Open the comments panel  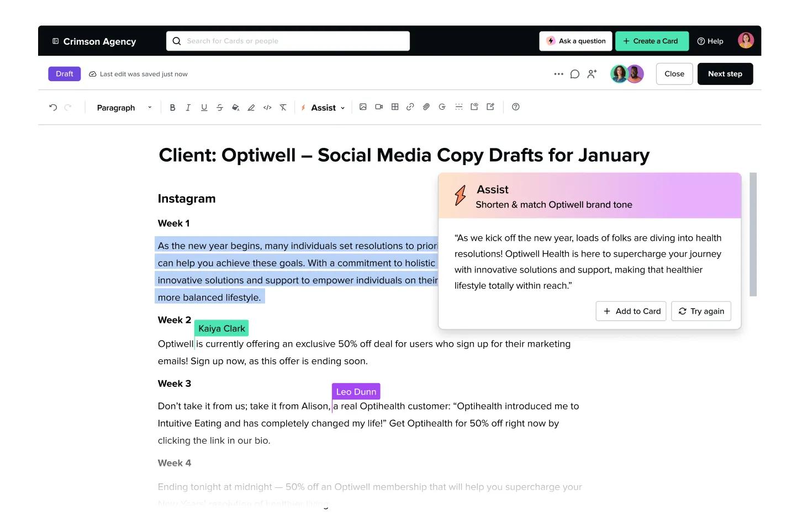point(574,73)
